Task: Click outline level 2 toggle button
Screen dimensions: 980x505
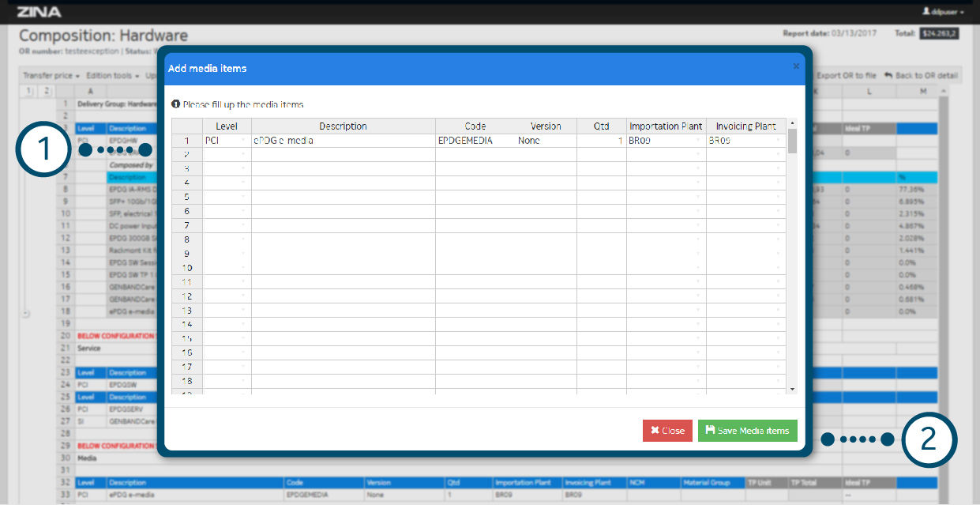Action: pos(47,91)
